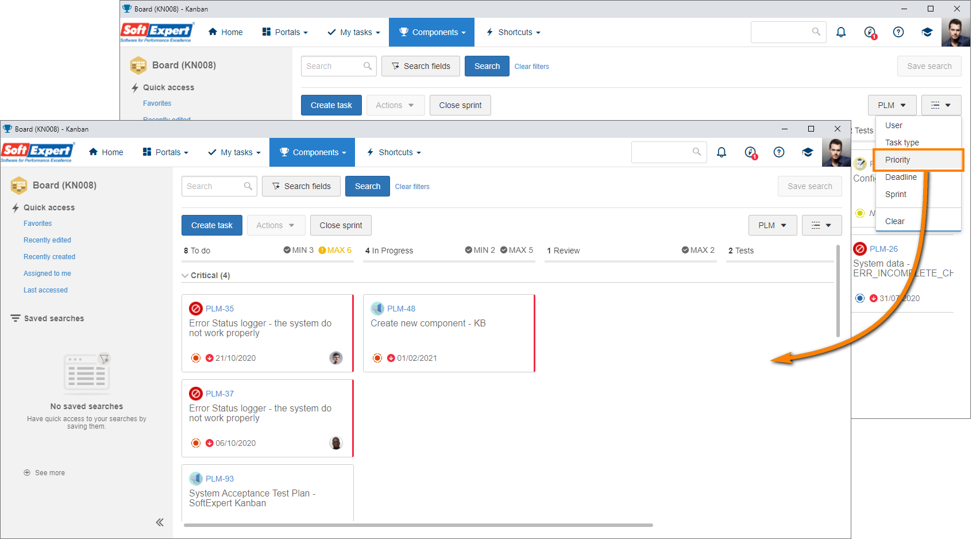Click the collapse sidebar double-chevron icon
Viewport: 980px width, 539px height.
tap(160, 522)
